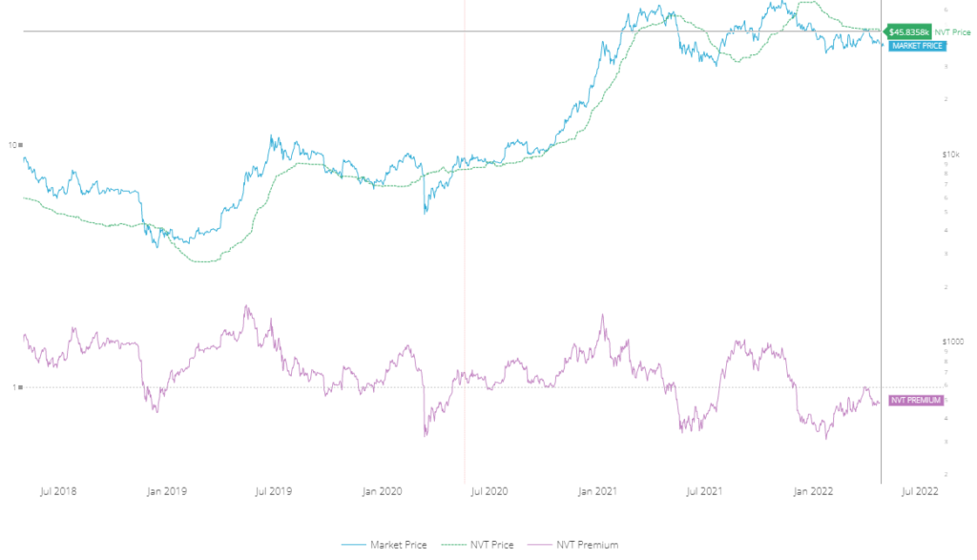This screenshot has height=560, width=977.
Task: Click the green $45.8358k price tag
Action: click(x=908, y=32)
